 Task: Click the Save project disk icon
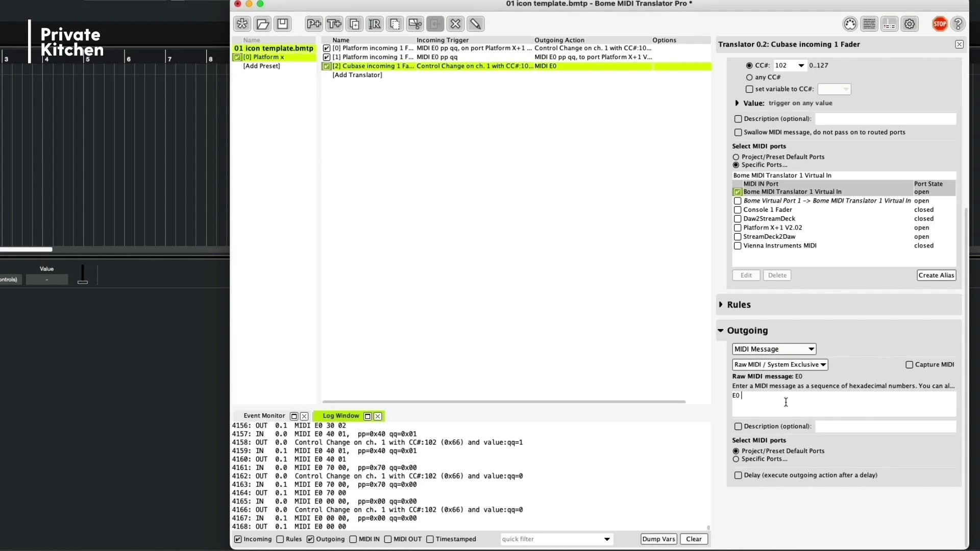(282, 24)
